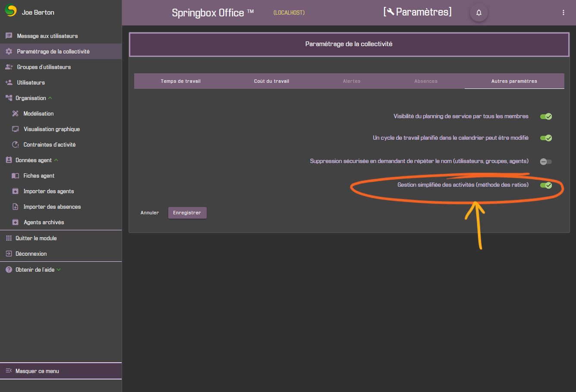Click the Fiches agent book icon
This screenshot has height=392, width=576.
coord(16,176)
